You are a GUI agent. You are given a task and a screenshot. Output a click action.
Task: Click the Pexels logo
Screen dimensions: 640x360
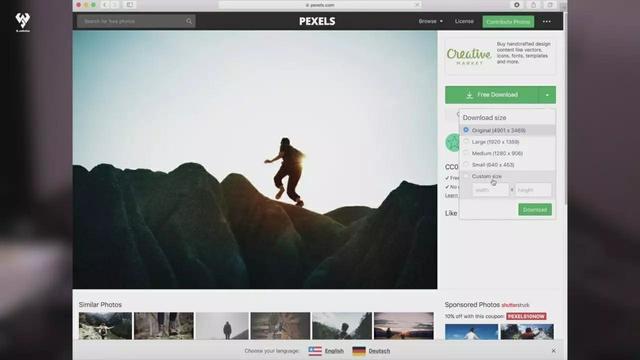tap(317, 21)
